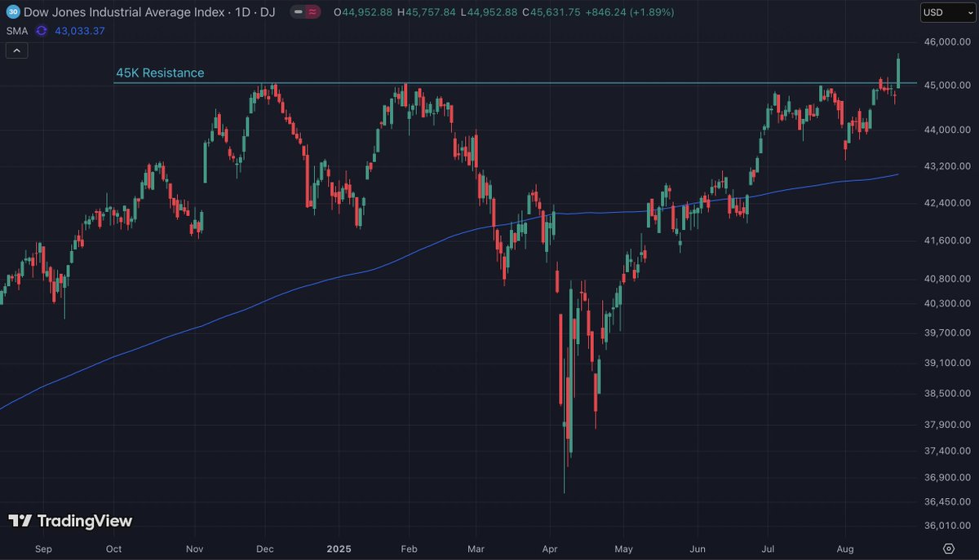
Task: Click the Apr time axis label
Action: 551,549
